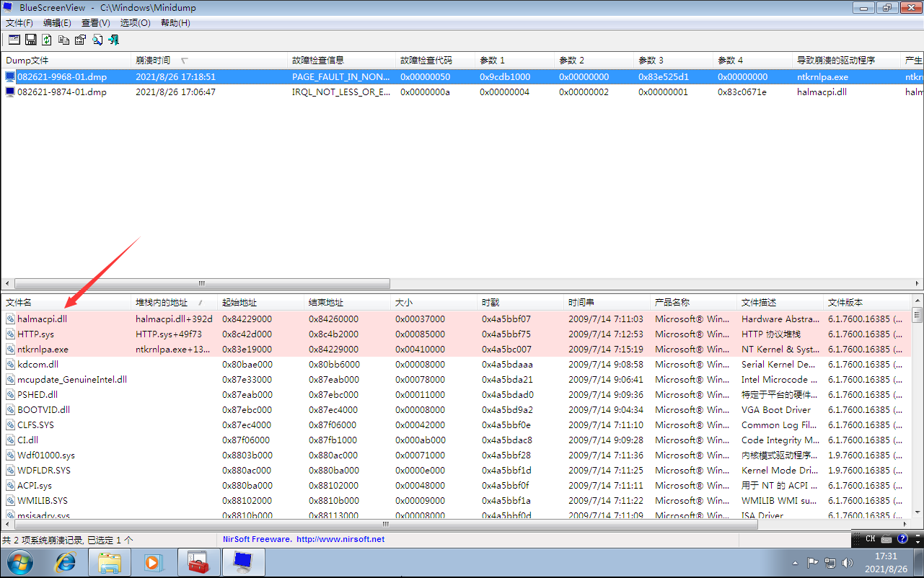Click the driver file icon beside halmacpi.dll

(x=9, y=319)
